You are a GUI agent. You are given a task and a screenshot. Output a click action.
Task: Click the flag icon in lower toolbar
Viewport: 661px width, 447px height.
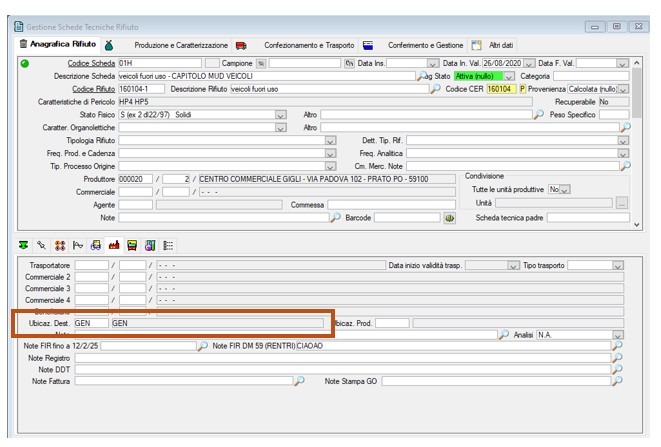78,245
